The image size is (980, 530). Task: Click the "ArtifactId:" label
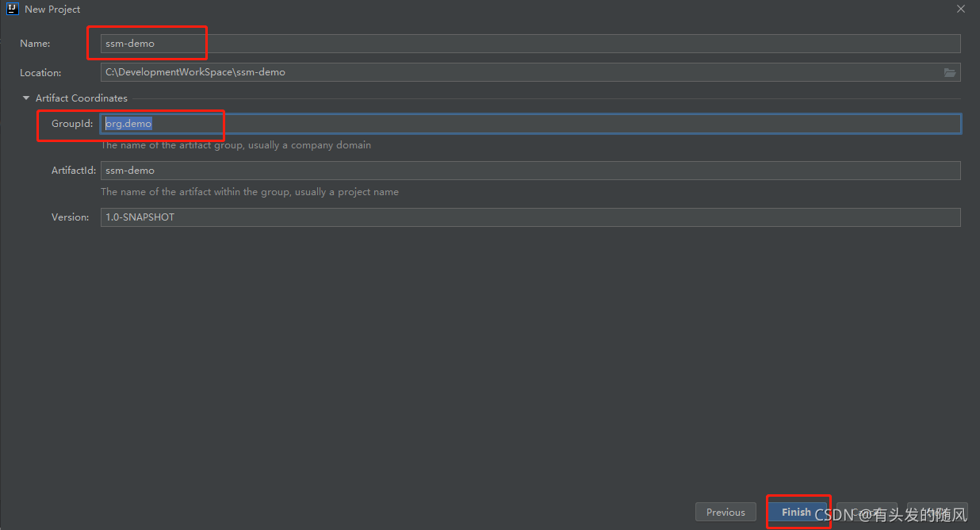74,171
